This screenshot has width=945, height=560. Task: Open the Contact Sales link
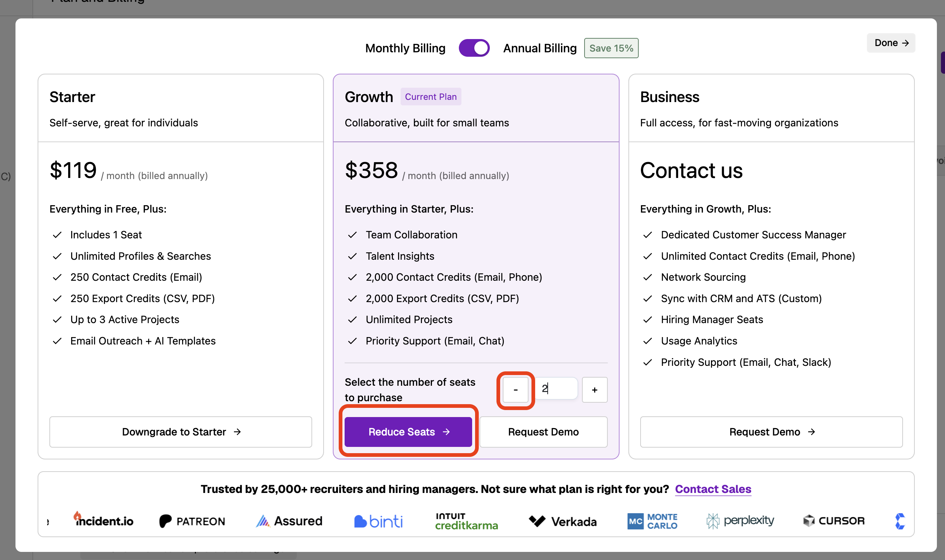tap(713, 489)
